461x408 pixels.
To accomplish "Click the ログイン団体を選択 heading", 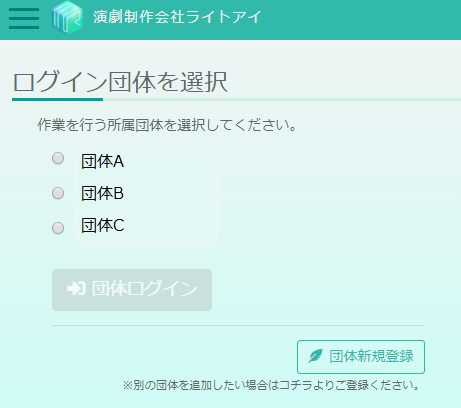I will [x=120, y=82].
